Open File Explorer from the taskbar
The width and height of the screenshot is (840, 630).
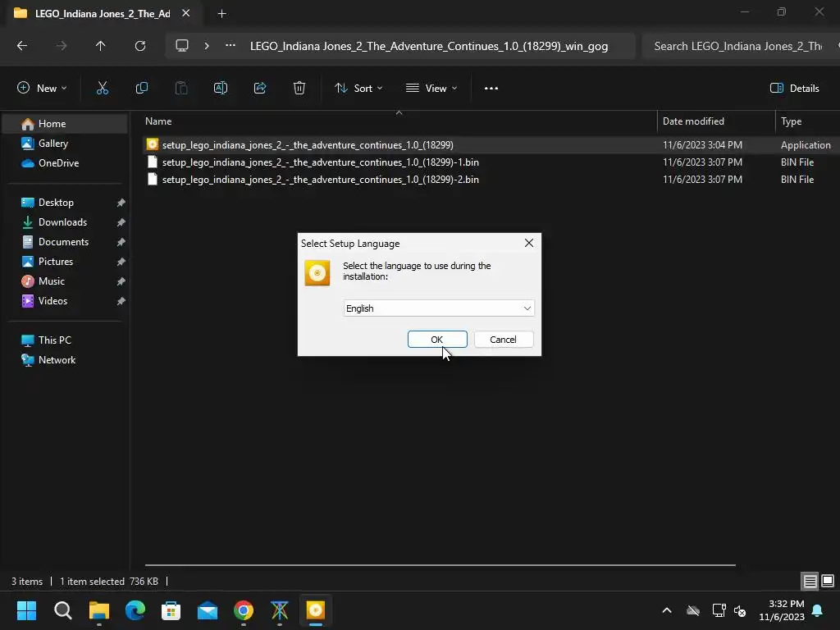coord(99,610)
